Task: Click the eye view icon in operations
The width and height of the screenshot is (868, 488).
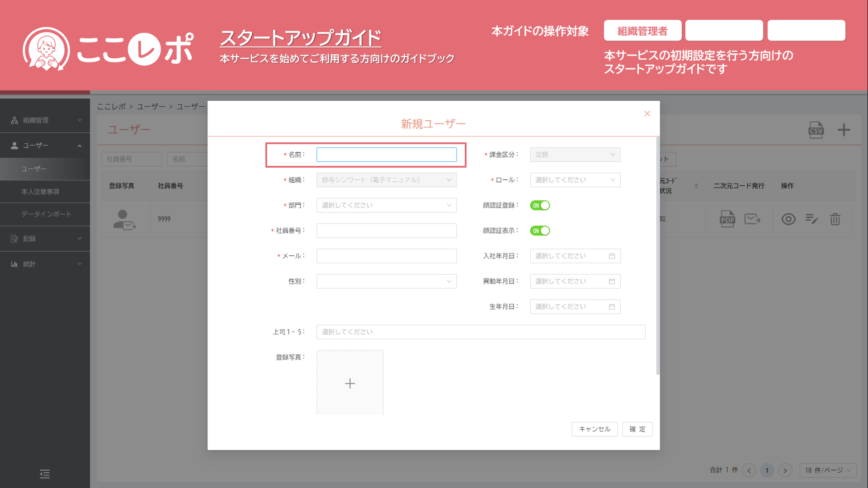Action: (788, 219)
